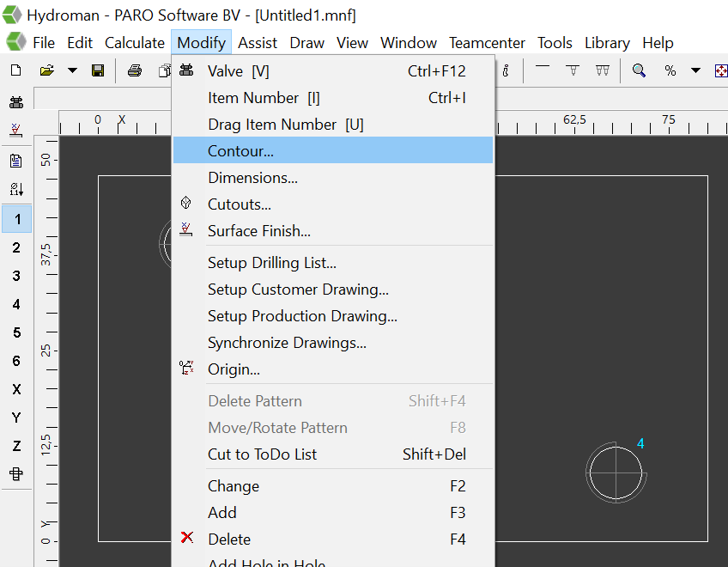Click the New file icon

tap(15, 70)
